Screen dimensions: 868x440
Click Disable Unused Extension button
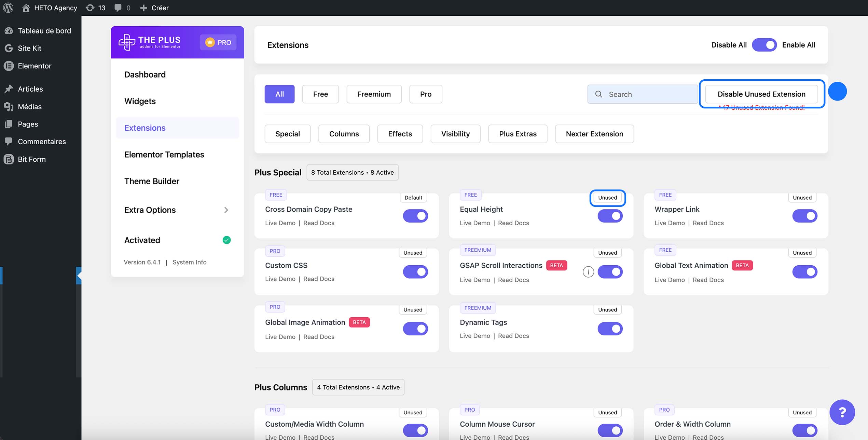(761, 94)
